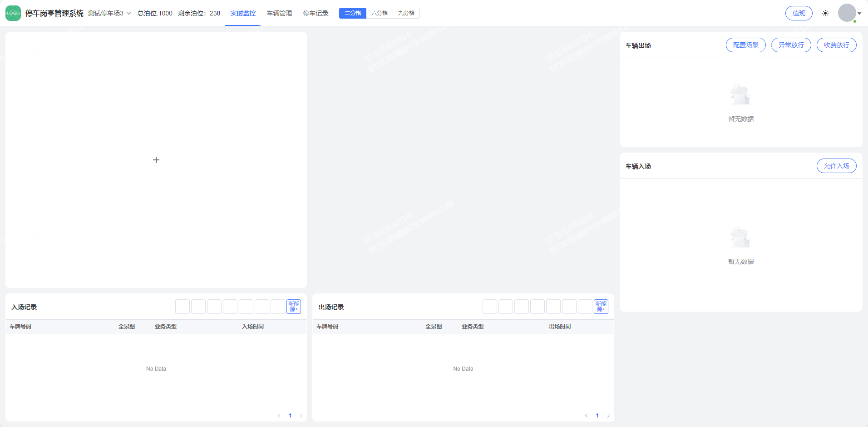Image resolution: width=868 pixels, height=427 pixels.
Task: Click 新能源+ plate box in 入场记录
Action: click(294, 307)
